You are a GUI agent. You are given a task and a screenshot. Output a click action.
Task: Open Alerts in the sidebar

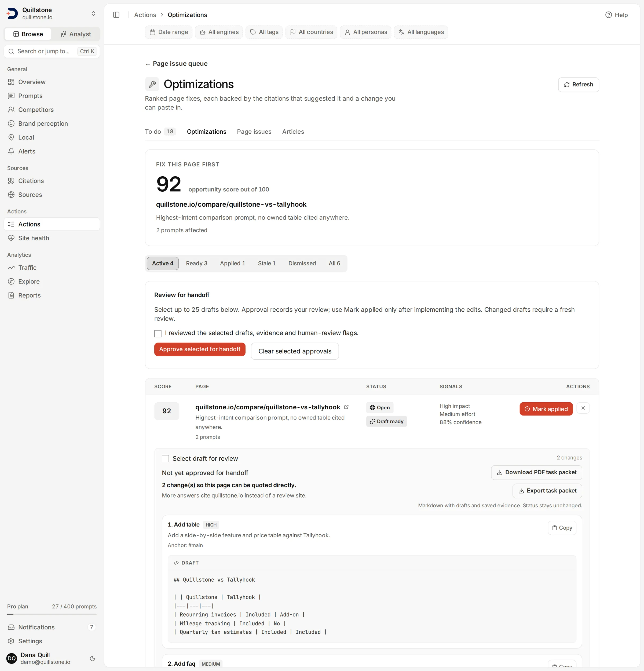52,151
